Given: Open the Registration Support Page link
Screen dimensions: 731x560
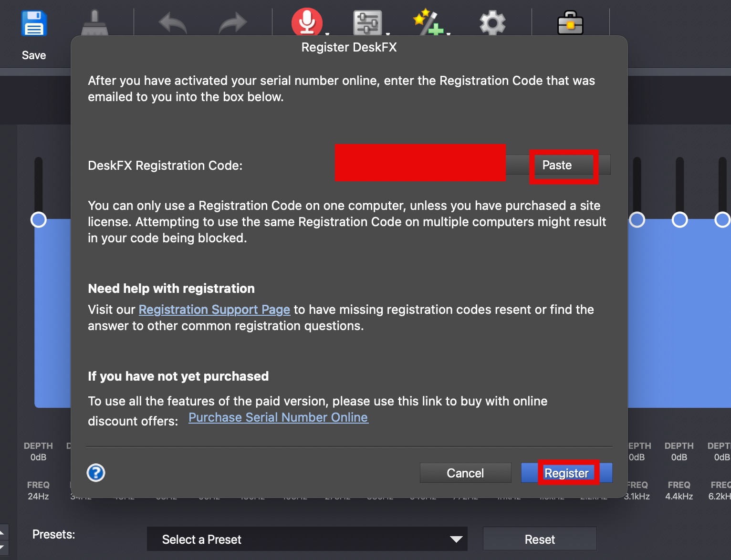Looking at the screenshot, I should 214,310.
